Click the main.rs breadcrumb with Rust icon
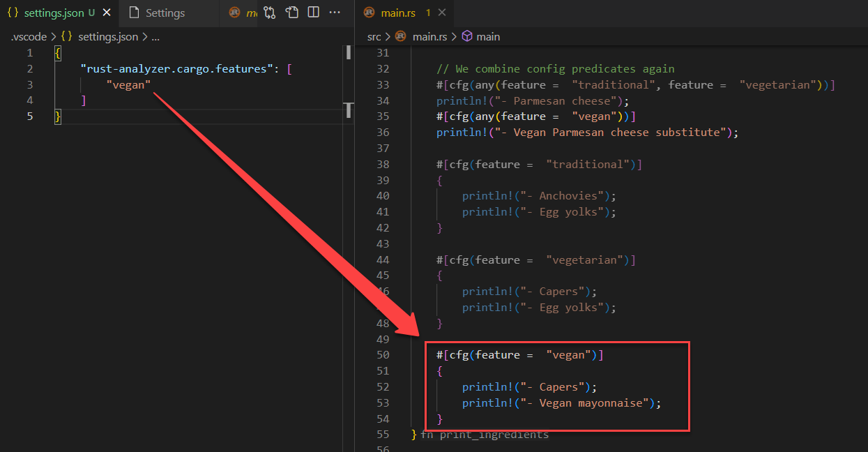The image size is (868, 452). tap(429, 36)
